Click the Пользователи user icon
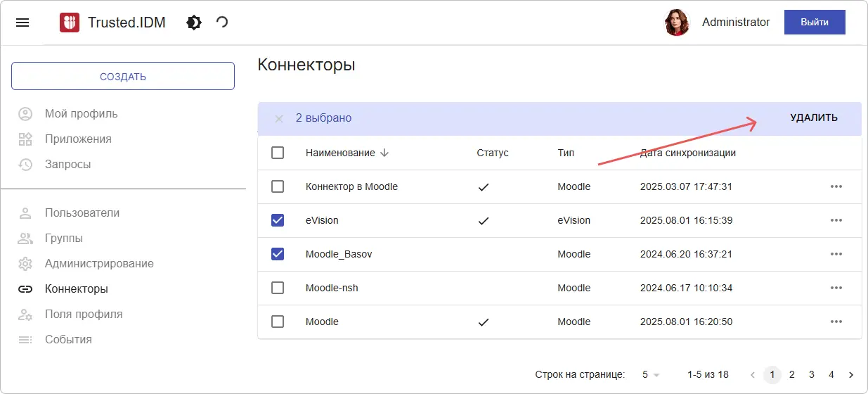Viewport: 868px width, 394px height. pyautogui.click(x=25, y=213)
